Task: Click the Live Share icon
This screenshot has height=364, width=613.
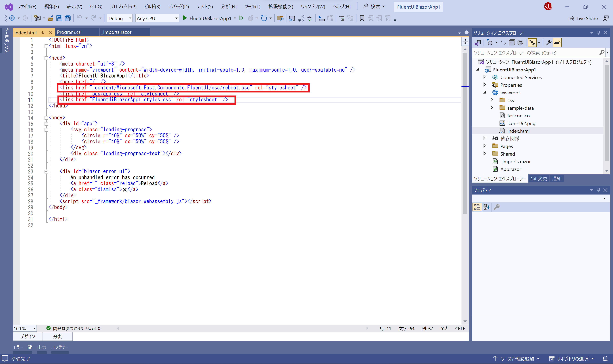Action: [583, 18]
